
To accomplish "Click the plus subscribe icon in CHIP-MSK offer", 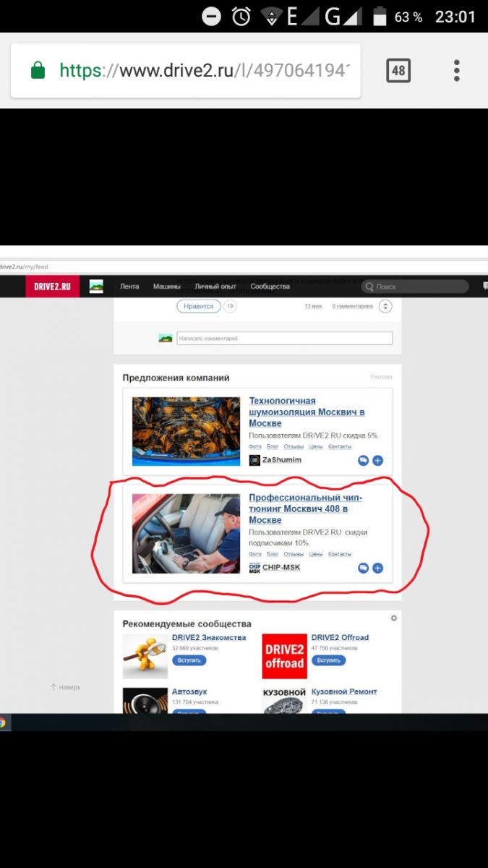I will tap(377, 569).
